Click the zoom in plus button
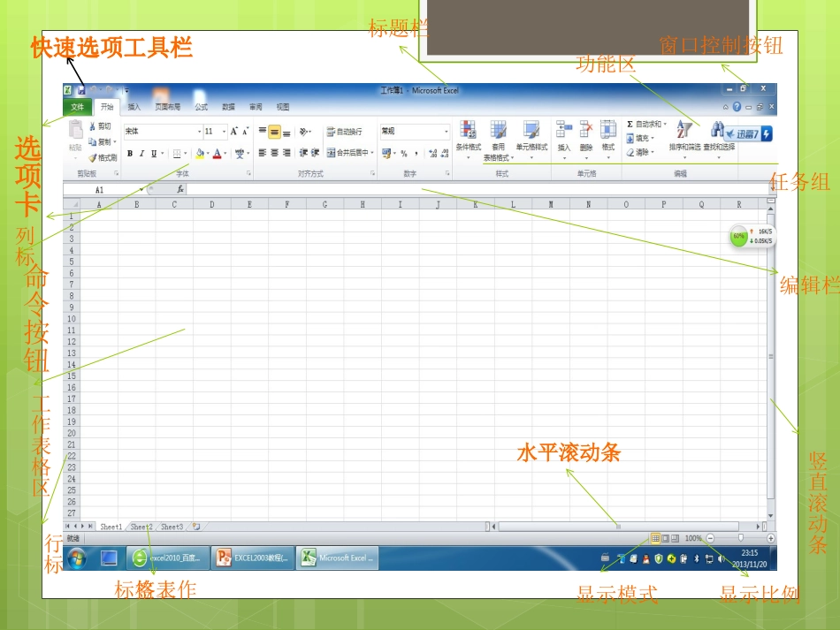The height and width of the screenshot is (630, 840). coord(770,538)
